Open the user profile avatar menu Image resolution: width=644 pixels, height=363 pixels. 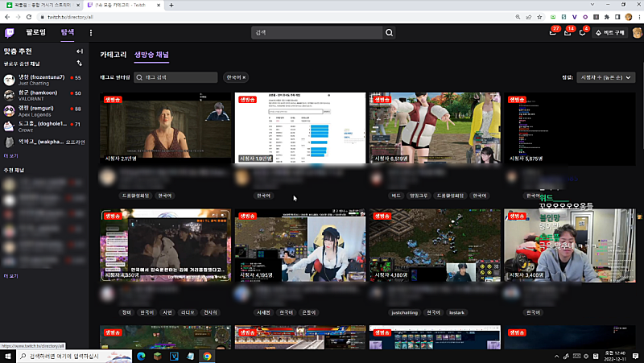(636, 33)
